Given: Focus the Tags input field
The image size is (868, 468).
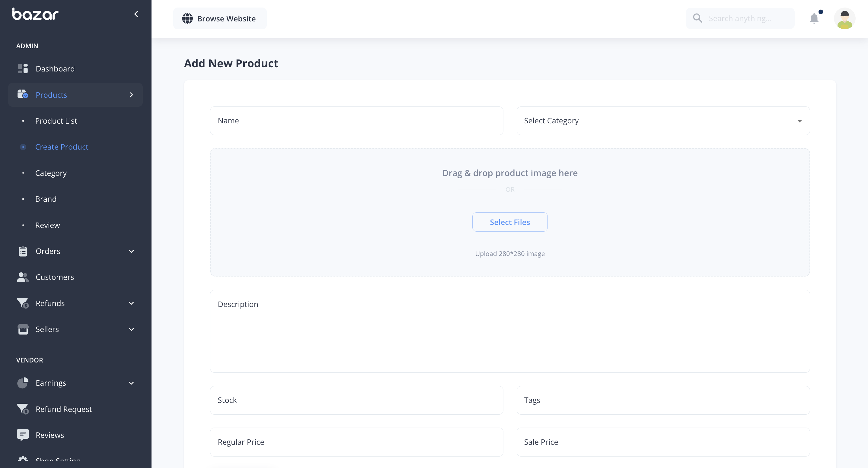Looking at the screenshot, I should click(663, 400).
